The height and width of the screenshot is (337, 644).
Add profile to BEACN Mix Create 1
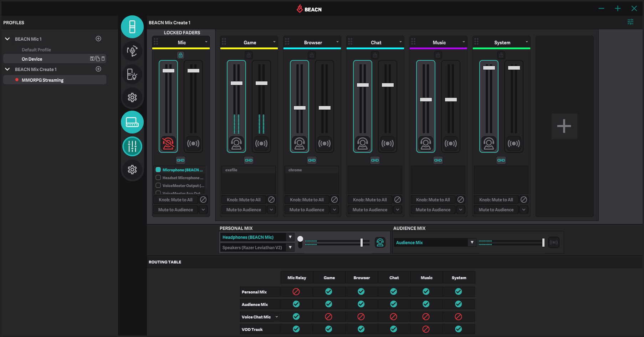click(98, 69)
